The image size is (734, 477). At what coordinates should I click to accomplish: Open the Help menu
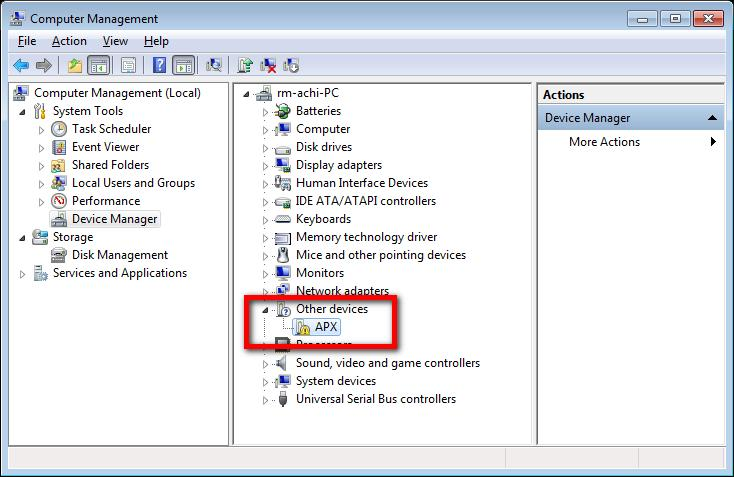(156, 41)
